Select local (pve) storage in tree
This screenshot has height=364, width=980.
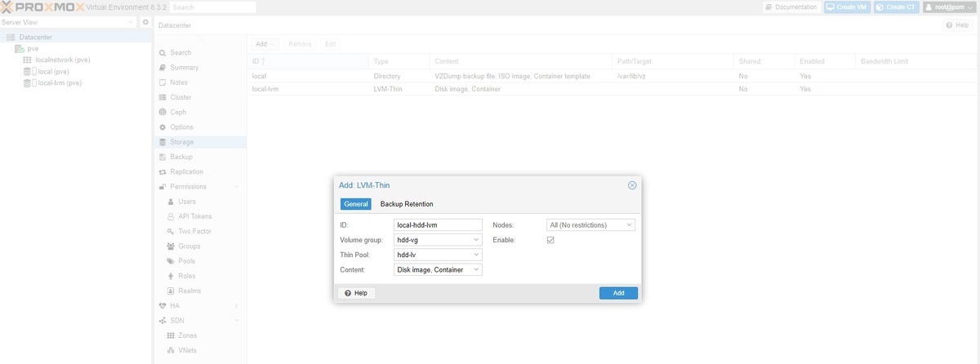[53, 72]
